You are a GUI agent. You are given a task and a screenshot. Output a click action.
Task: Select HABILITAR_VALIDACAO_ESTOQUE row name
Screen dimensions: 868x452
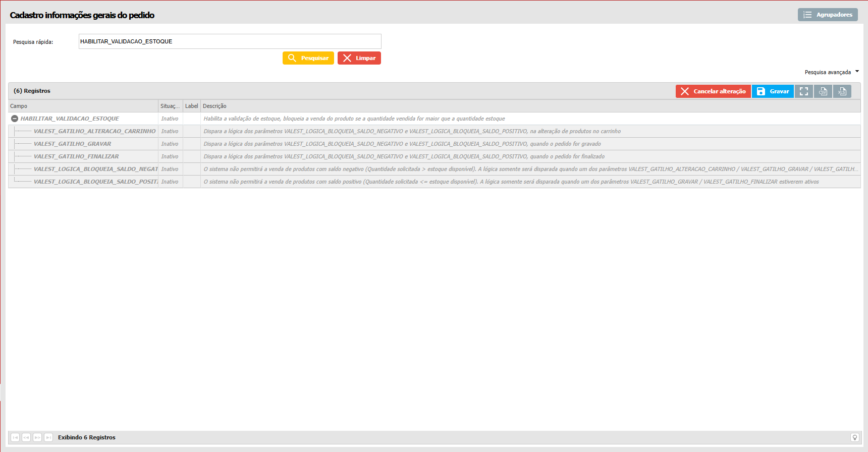[70, 119]
